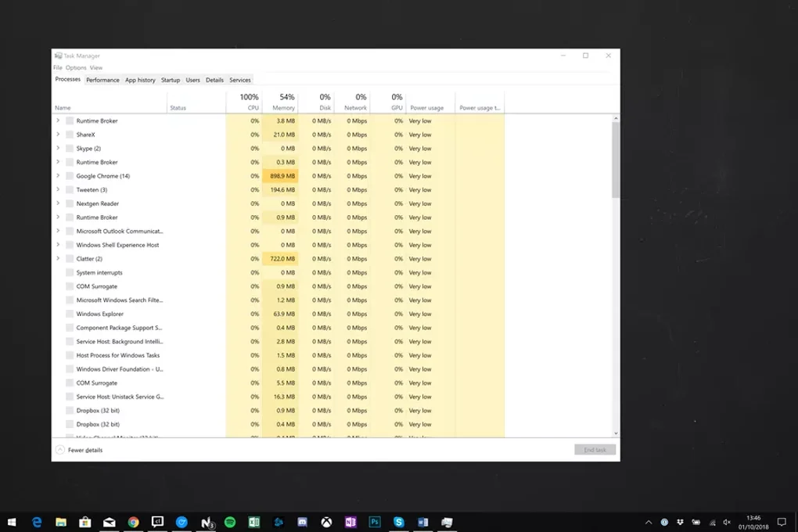Select Service Host: Unistack Service Group row
The image size is (798, 532).
(x=279, y=397)
